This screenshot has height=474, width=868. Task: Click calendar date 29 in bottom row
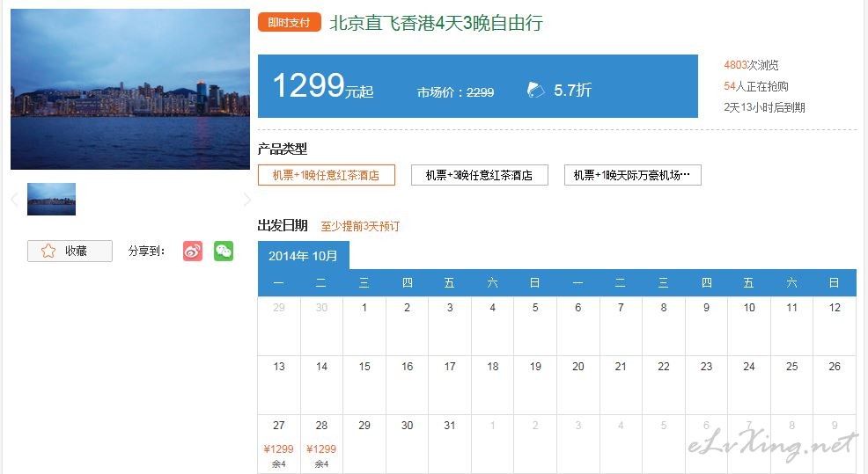pyautogui.click(x=364, y=444)
